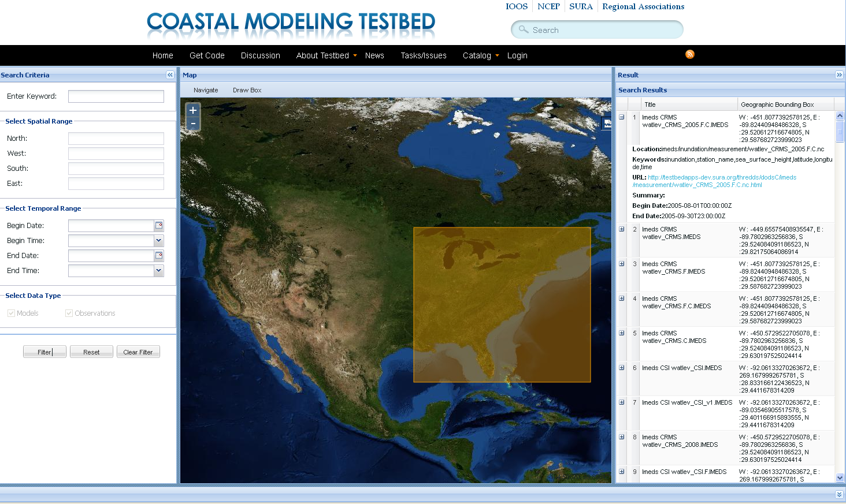This screenshot has height=504, width=846.
Task: Expand result row 7 watlev_CSI_v1.IMEDS
Action: pos(622,402)
